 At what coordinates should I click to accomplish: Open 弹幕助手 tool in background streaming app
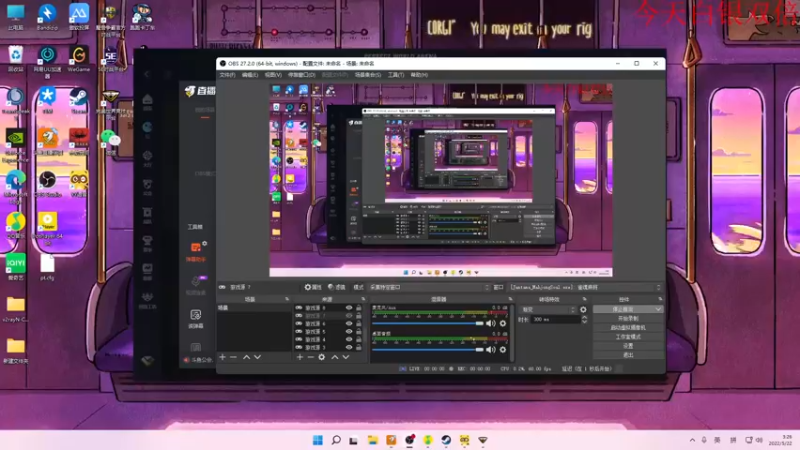pyautogui.click(x=196, y=252)
